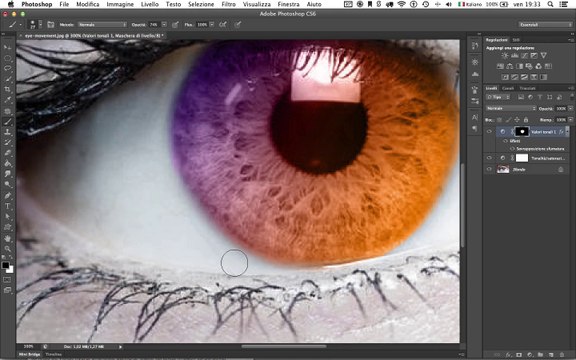Open the layer Opacità slider arrow

click(x=570, y=108)
